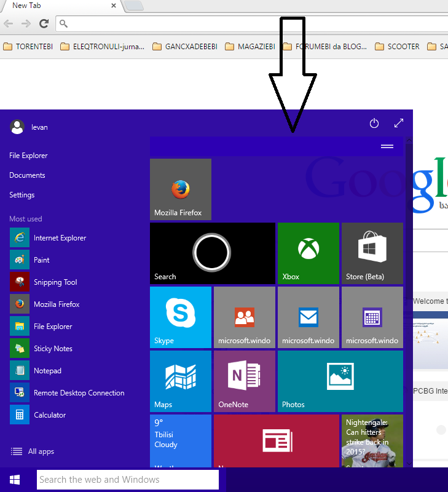Open the red News tile
The height and width of the screenshot is (492, 448).
277,441
